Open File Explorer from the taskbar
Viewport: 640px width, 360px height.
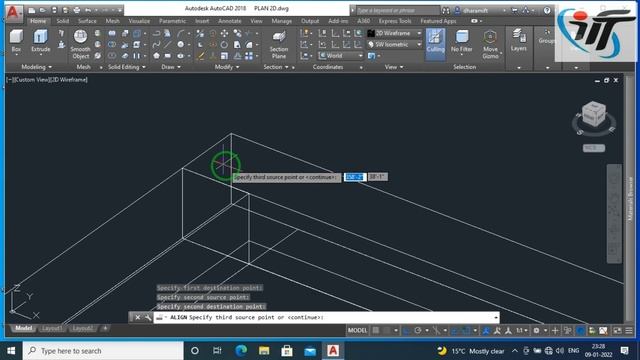coord(264,351)
